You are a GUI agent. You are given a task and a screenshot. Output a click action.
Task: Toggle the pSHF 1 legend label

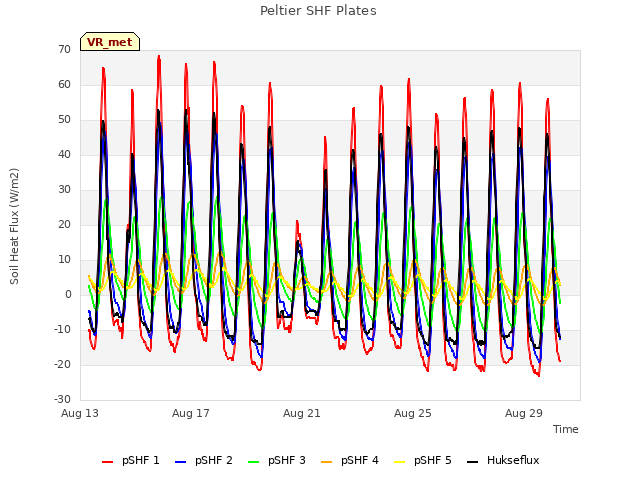(x=141, y=460)
